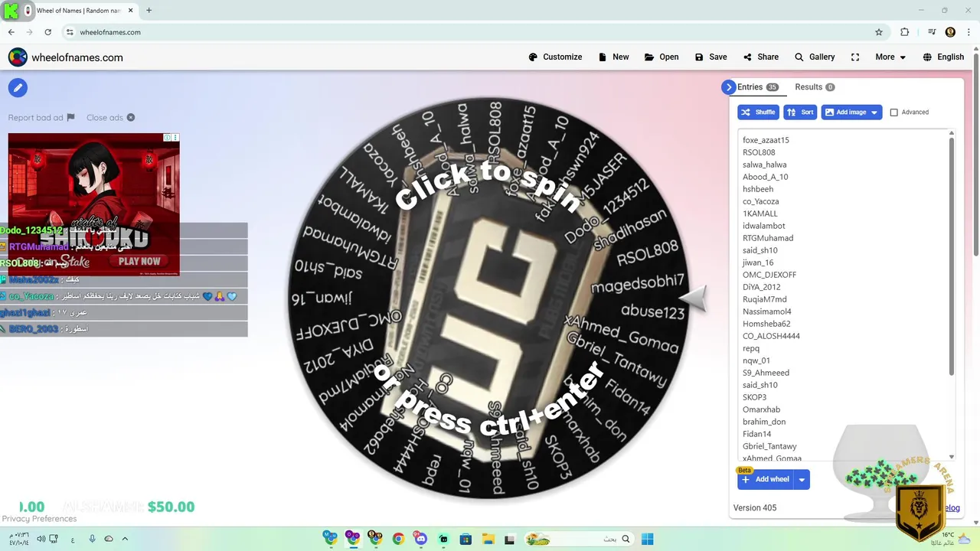The width and height of the screenshot is (980, 551).
Task: Select the Wheel of Names browser tab
Action: point(79,11)
